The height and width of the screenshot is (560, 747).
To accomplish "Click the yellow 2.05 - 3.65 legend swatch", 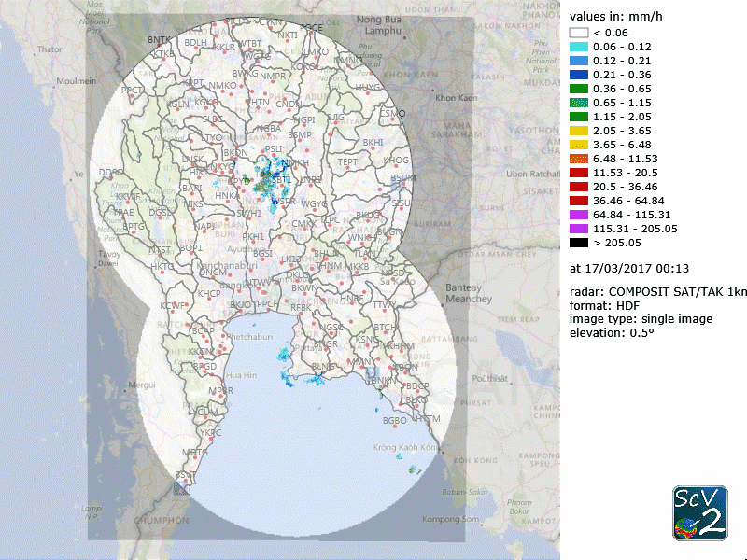I will click(579, 131).
